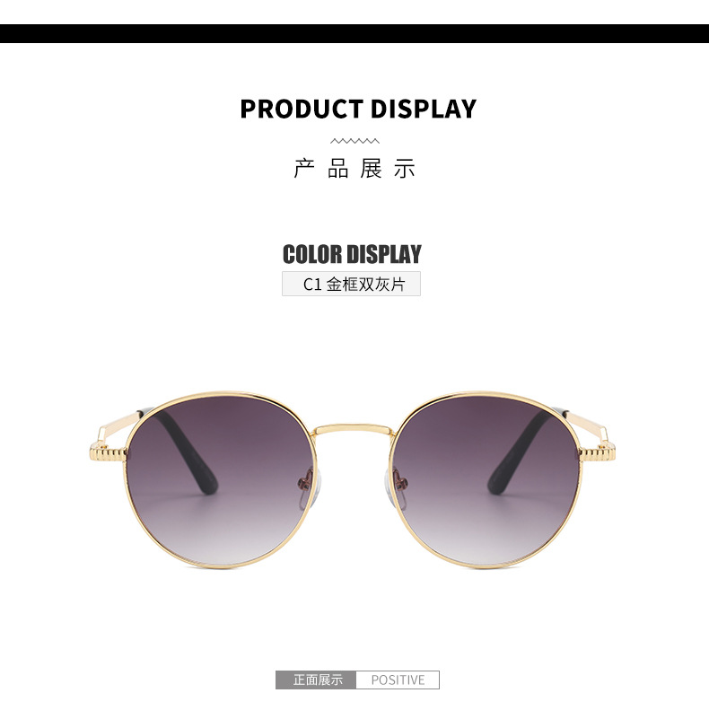Click the 产品展示 subtitle text
The width and height of the screenshot is (709, 728).
[x=354, y=168]
